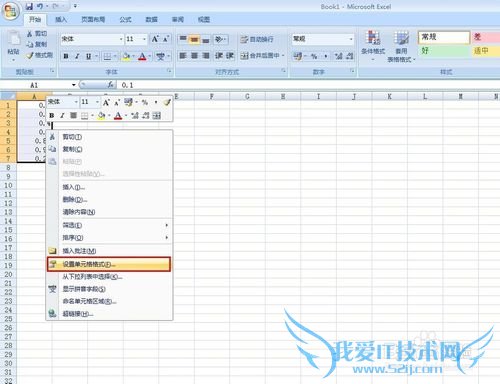Click the Cut (剪切) scissors icon in the ribbon
The width and height of the screenshot is (500, 384).
tap(30, 34)
